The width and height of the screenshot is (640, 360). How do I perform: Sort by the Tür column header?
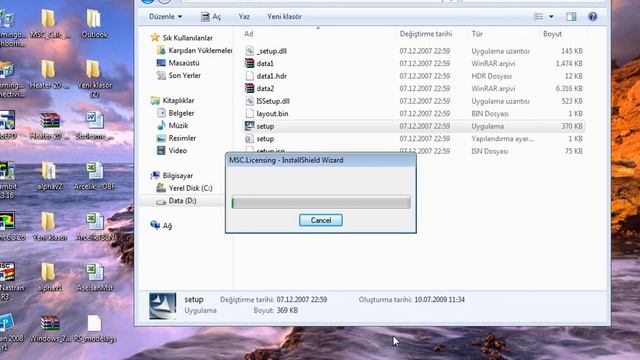477,34
